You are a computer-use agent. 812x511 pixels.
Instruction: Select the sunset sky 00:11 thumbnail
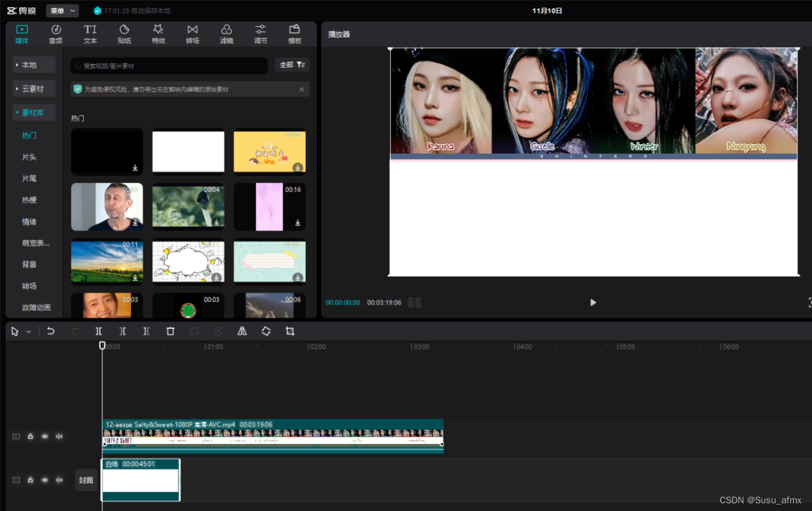(x=107, y=261)
